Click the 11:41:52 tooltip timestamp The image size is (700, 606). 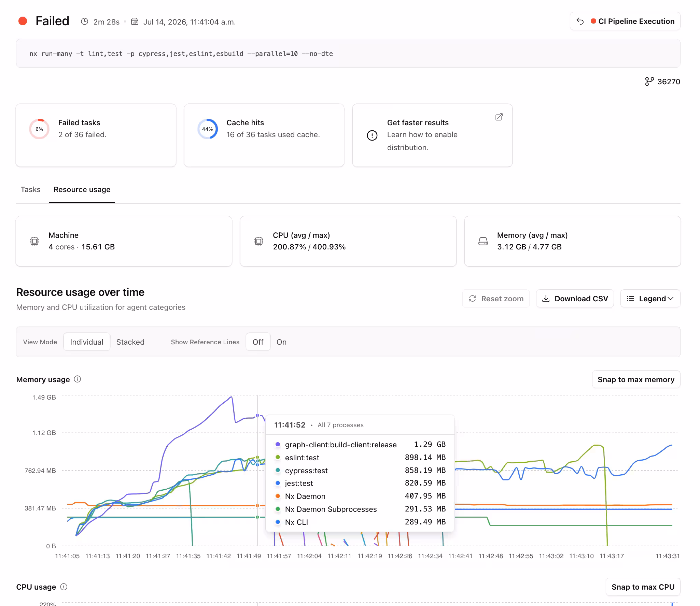290,425
